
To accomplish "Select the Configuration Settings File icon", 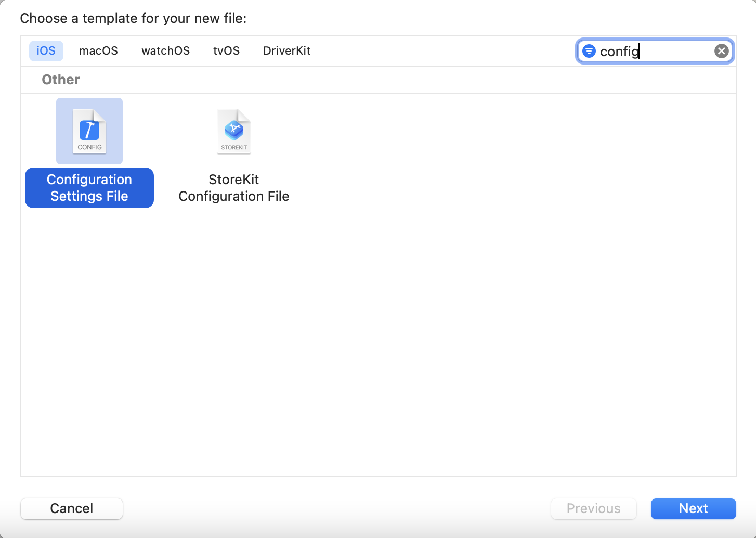I will click(x=89, y=131).
